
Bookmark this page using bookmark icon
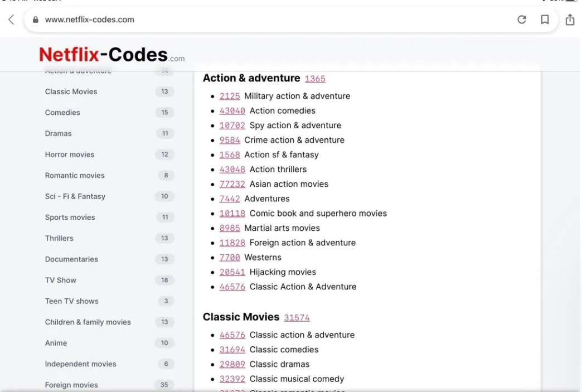pyautogui.click(x=545, y=20)
